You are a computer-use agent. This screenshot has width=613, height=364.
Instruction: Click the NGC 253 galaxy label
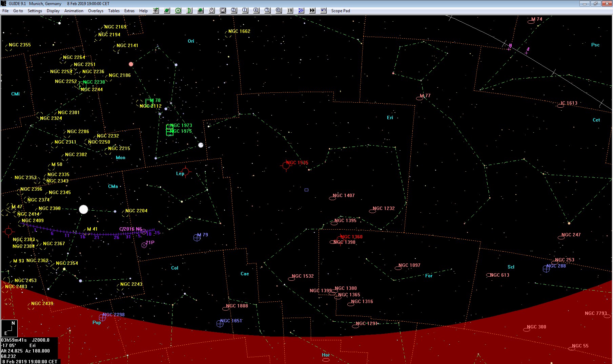tap(565, 260)
